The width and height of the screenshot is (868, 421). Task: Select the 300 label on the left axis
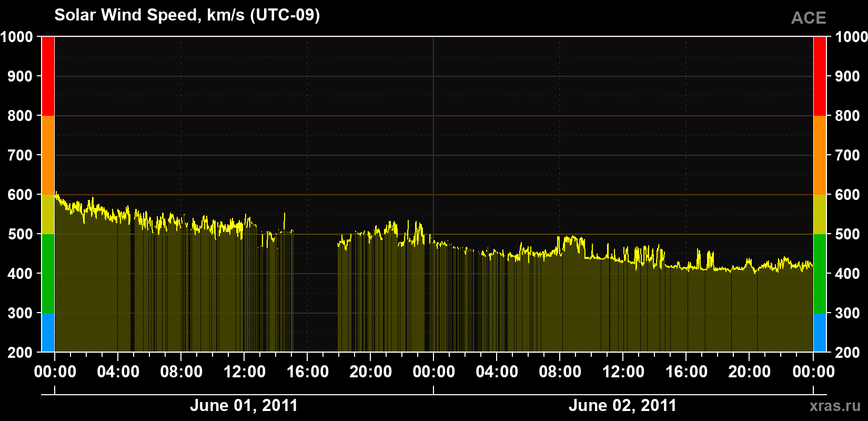pyautogui.click(x=21, y=313)
